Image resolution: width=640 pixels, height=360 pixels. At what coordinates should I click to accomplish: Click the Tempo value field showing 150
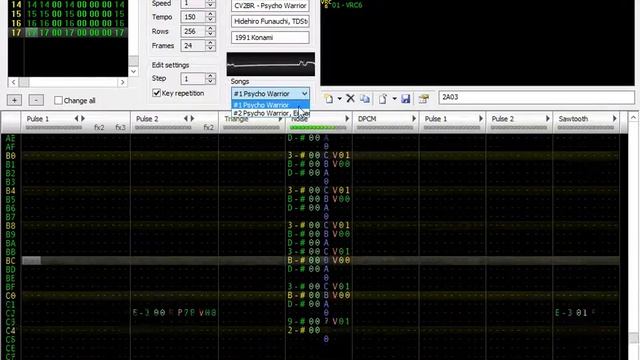click(x=193, y=17)
